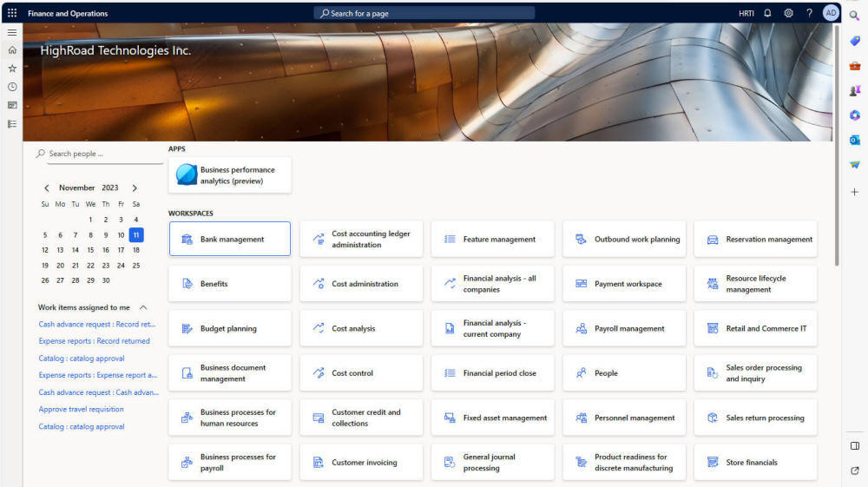Open Cost analysis workspace tile
This screenshot has height=487, width=868.
pos(361,329)
